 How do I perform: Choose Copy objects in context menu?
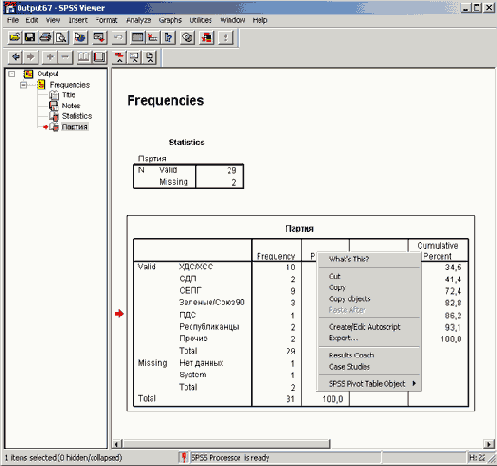tap(349, 299)
